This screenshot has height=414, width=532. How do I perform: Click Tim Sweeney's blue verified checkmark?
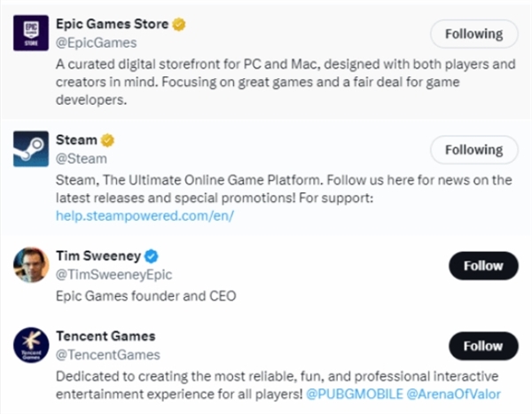pos(150,256)
